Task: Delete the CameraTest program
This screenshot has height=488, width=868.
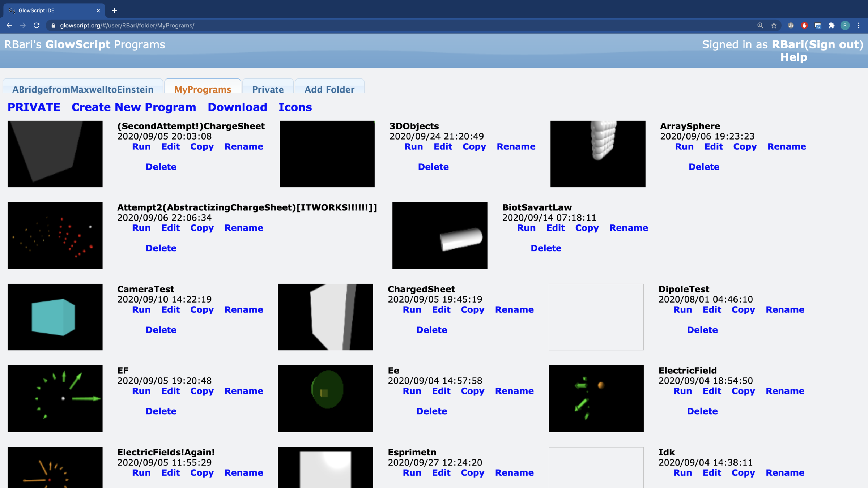Action: point(161,330)
